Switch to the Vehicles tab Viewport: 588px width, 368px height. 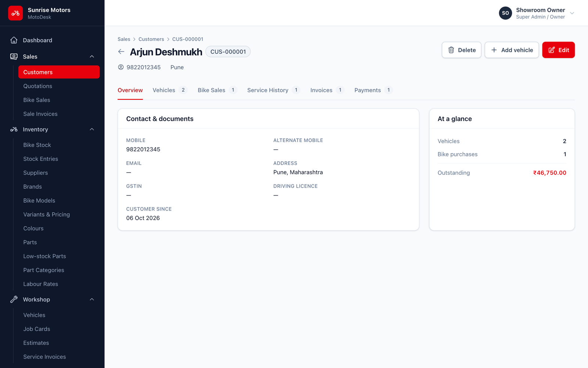tap(170, 90)
